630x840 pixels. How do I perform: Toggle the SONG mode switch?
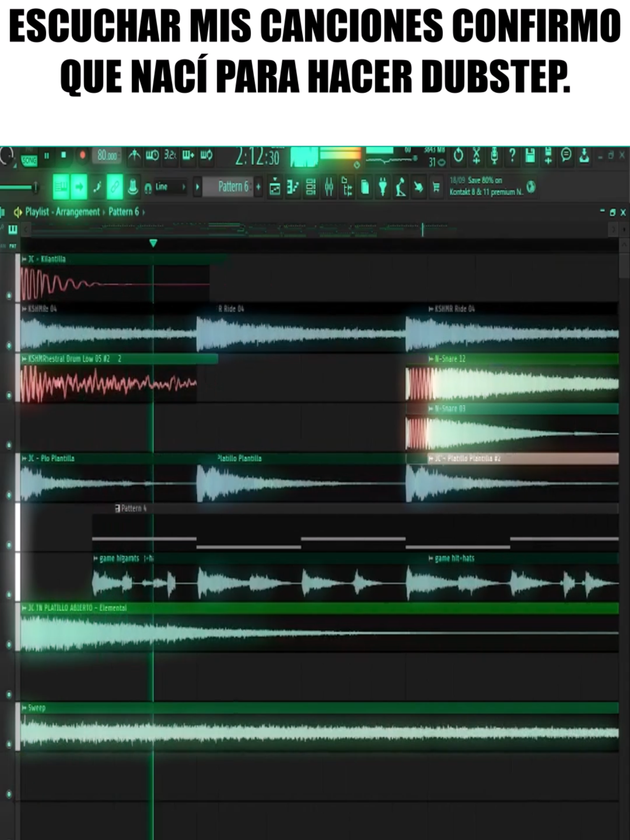[x=29, y=160]
